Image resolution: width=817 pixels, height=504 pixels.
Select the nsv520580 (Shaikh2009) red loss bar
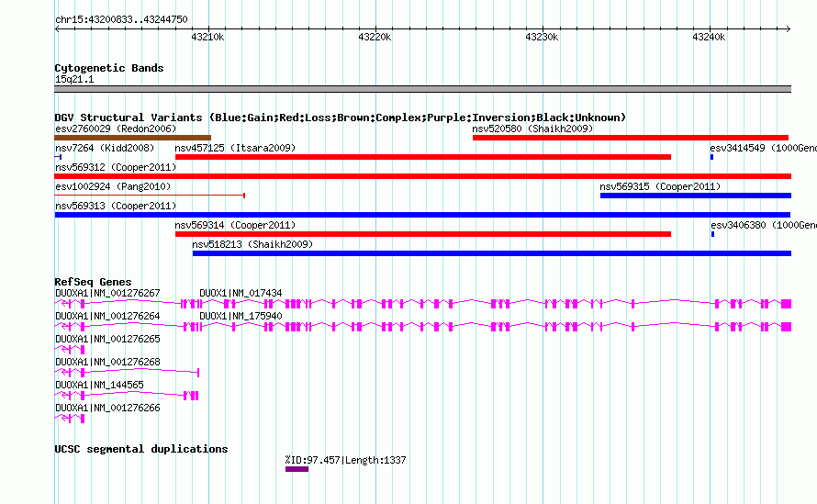tap(631, 138)
